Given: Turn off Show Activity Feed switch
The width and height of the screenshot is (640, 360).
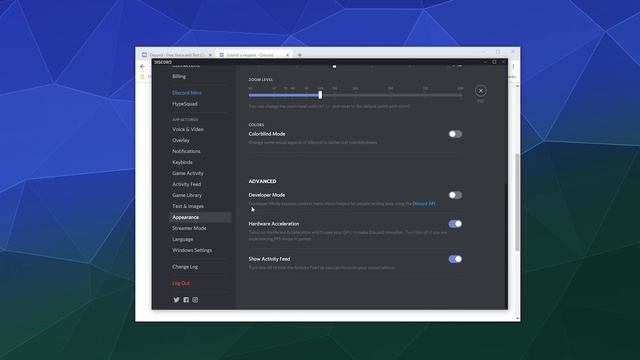Looking at the screenshot, I should tap(455, 259).
